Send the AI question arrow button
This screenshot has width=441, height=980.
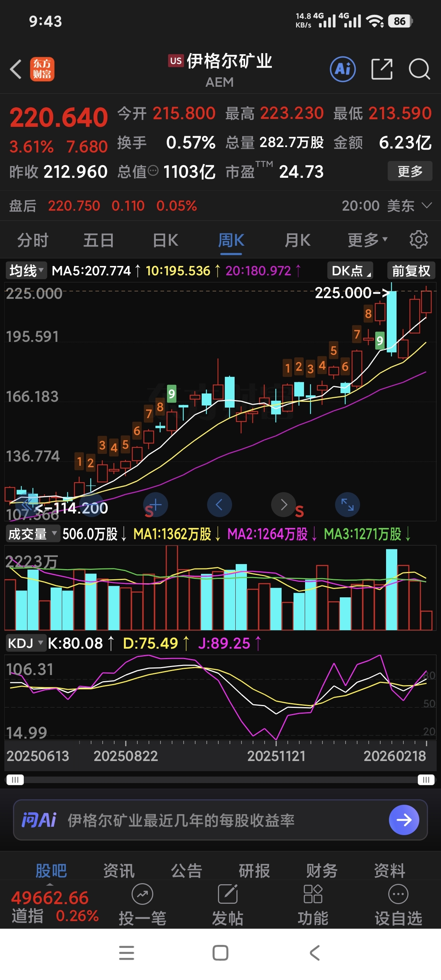click(404, 820)
